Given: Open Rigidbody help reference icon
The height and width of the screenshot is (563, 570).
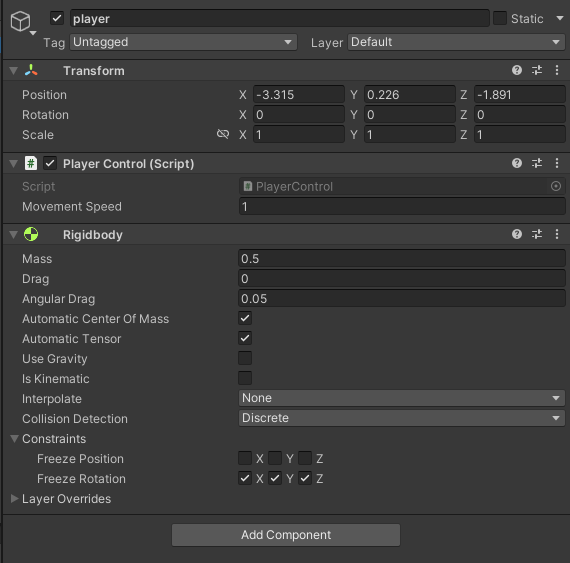Looking at the screenshot, I should click(517, 234).
